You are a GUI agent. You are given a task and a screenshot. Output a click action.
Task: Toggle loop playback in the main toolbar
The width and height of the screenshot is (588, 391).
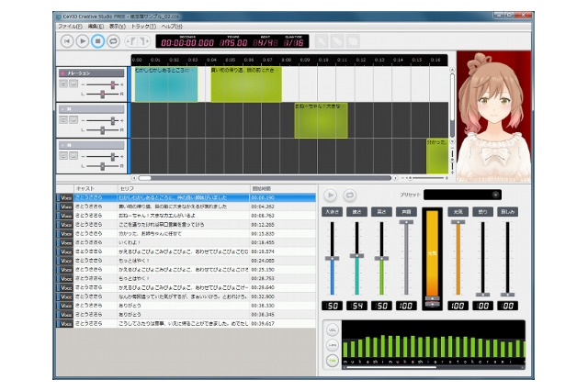(x=113, y=41)
